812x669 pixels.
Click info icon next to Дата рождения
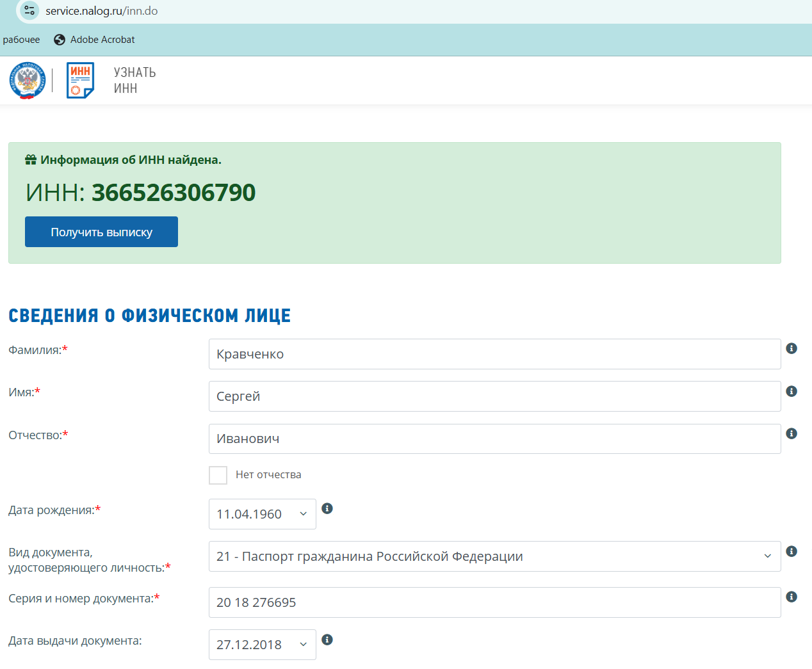tap(327, 508)
